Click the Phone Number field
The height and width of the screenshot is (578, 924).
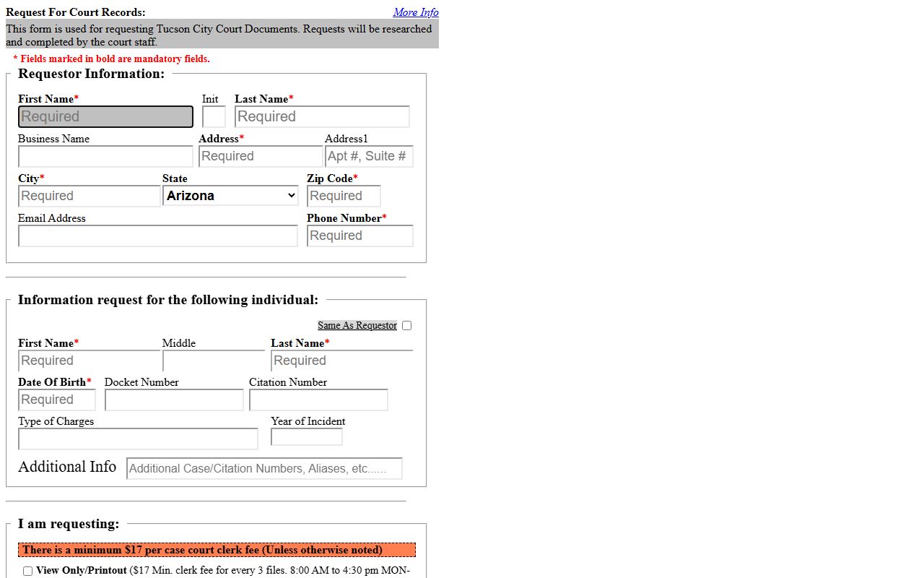[360, 236]
